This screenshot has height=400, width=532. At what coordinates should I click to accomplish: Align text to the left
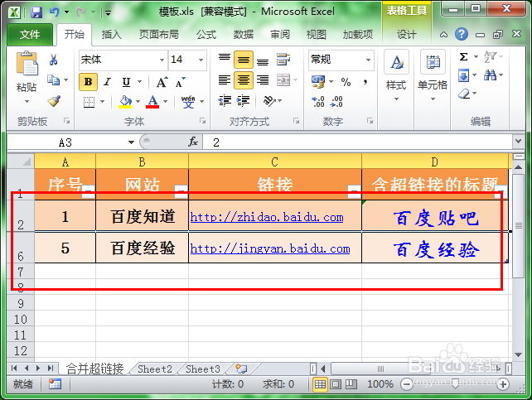point(225,80)
